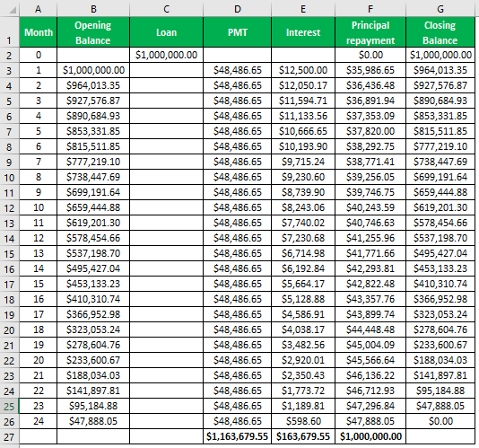Select principal repayment cell $0.00
The image size is (479, 448).
point(370,55)
